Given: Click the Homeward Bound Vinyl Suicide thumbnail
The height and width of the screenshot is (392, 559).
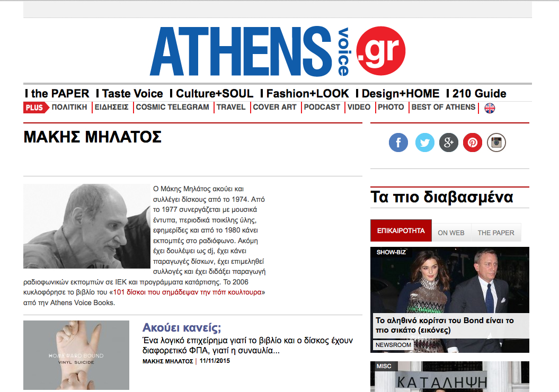Looking at the screenshot, I should tap(76, 355).
